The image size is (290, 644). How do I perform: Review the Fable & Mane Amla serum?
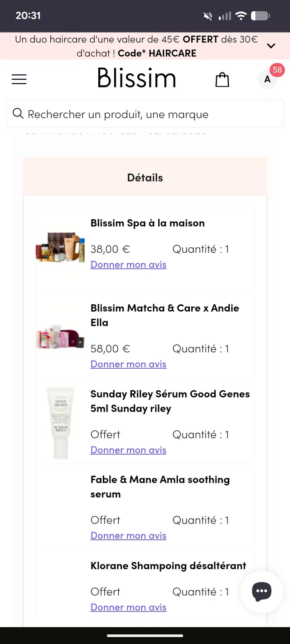pos(128,536)
